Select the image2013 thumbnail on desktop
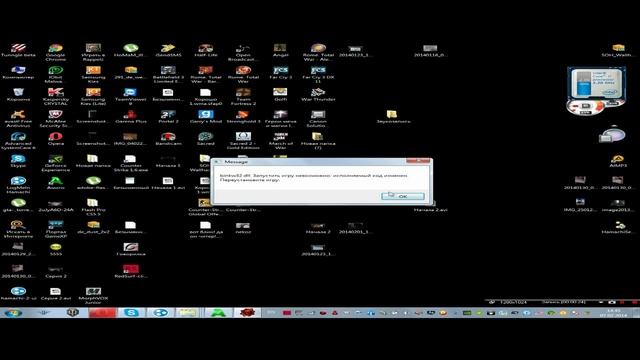 [618, 205]
